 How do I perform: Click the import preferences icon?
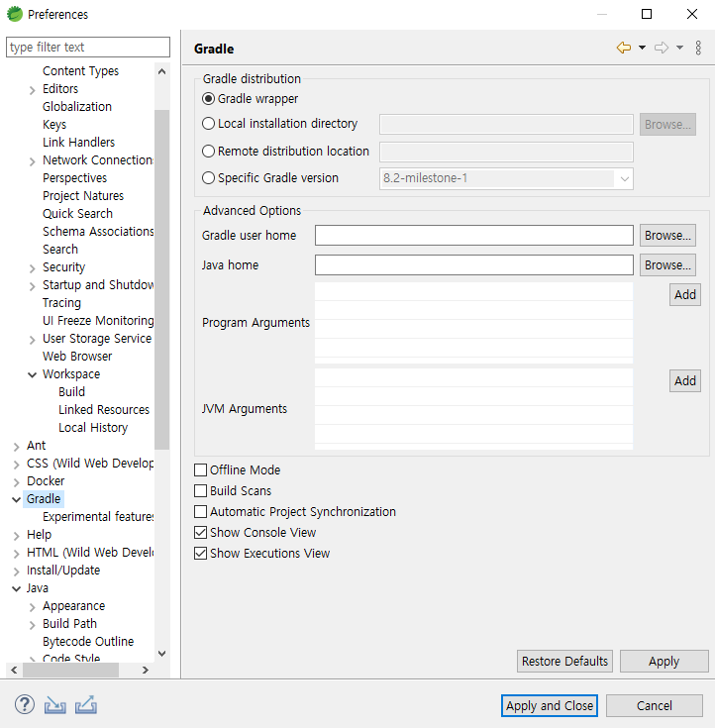point(54,705)
